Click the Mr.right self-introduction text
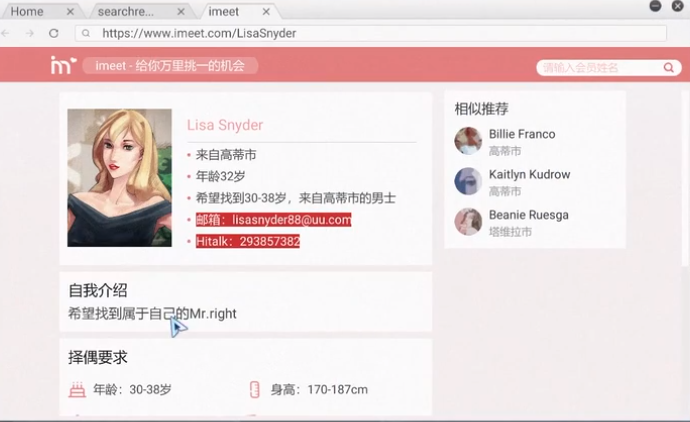Viewport: 690px width, 422px height. pos(152,314)
